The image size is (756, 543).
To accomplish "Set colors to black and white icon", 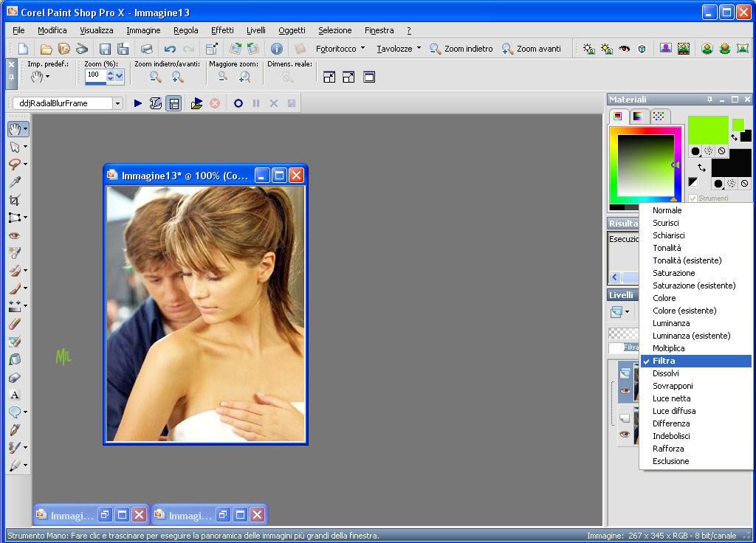I will coord(693,182).
